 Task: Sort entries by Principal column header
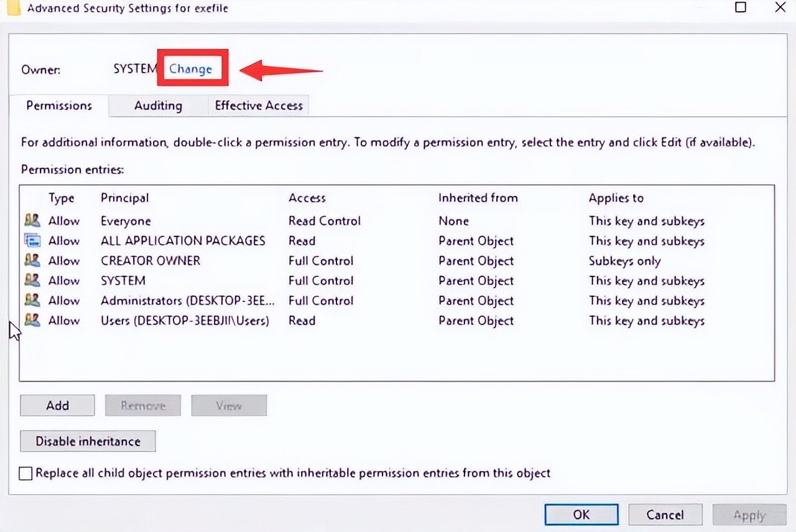(124, 198)
